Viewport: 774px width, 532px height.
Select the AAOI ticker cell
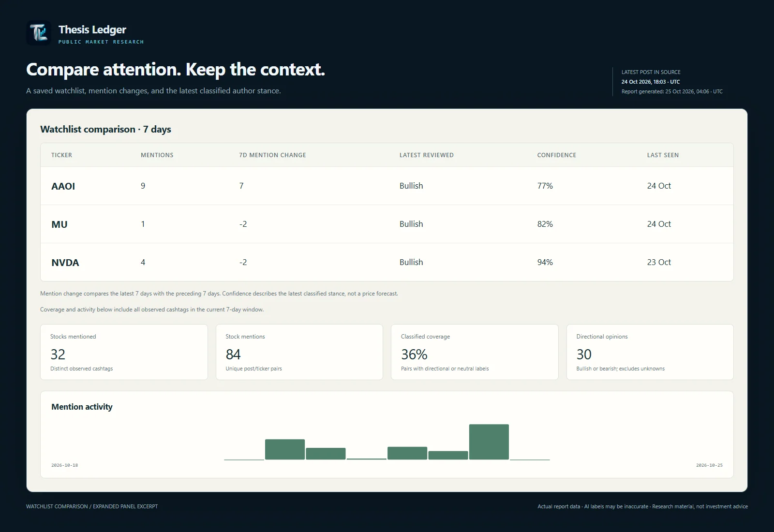(x=63, y=186)
